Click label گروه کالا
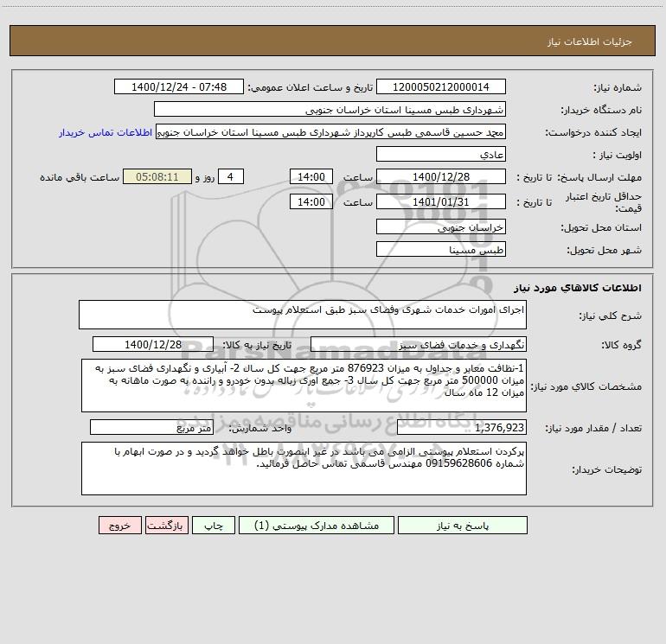 (621, 345)
